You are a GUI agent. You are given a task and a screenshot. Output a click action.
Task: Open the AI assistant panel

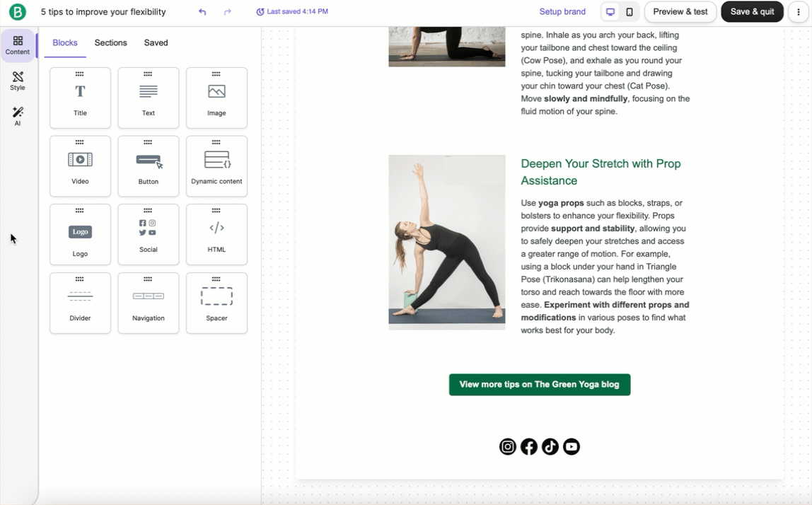point(18,117)
